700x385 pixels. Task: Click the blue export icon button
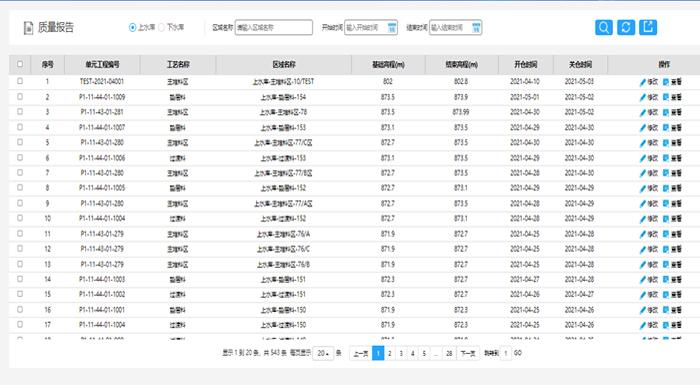pos(648,27)
